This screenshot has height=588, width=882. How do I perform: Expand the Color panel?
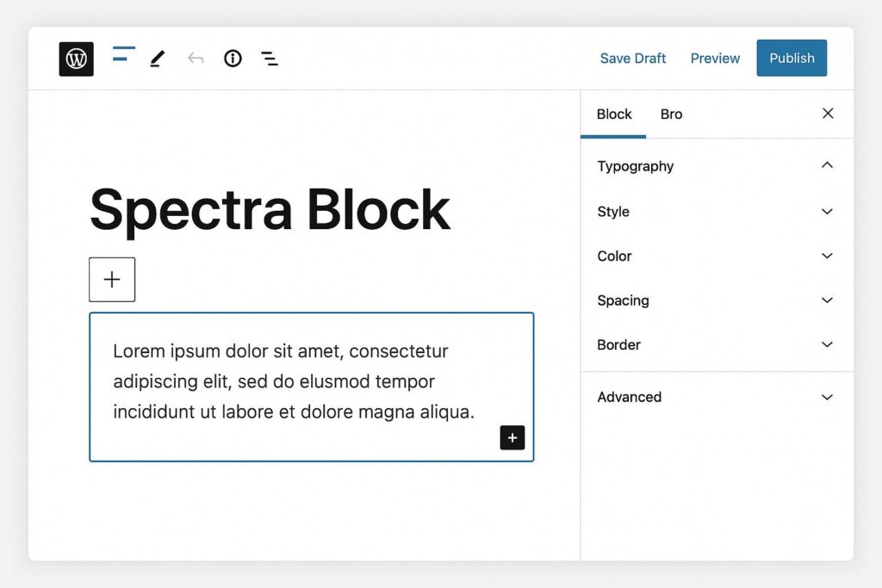pyautogui.click(x=827, y=256)
